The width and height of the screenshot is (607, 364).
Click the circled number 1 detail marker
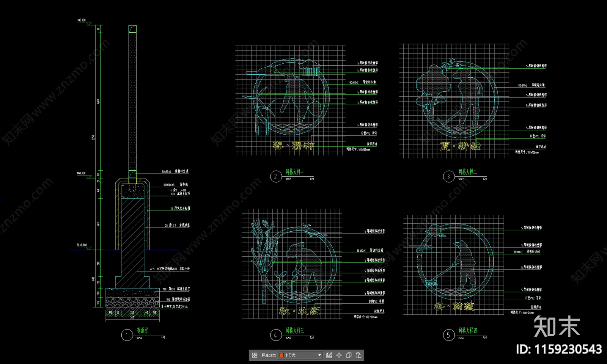pyautogui.click(x=127, y=335)
